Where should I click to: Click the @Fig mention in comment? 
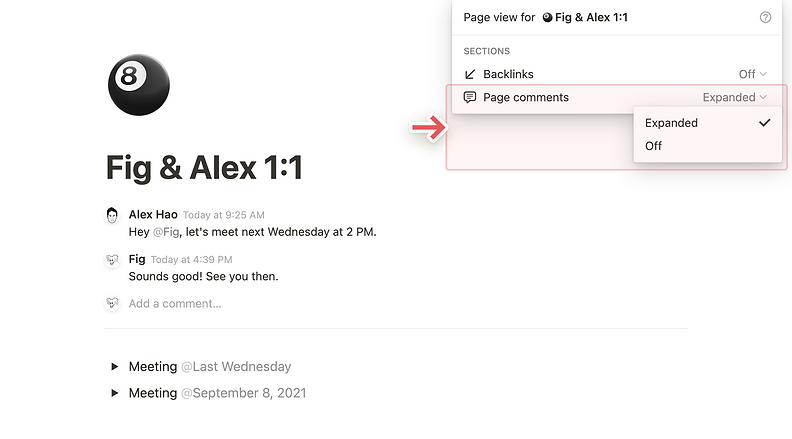tap(166, 232)
